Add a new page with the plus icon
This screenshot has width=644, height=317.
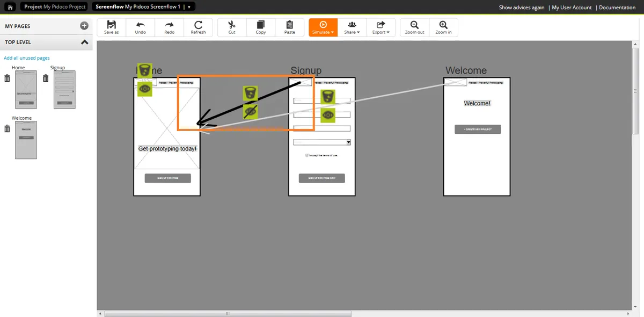84,26
